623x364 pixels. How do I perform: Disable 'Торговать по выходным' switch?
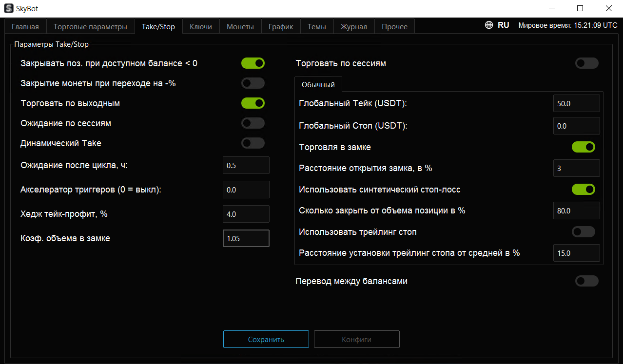click(x=253, y=103)
